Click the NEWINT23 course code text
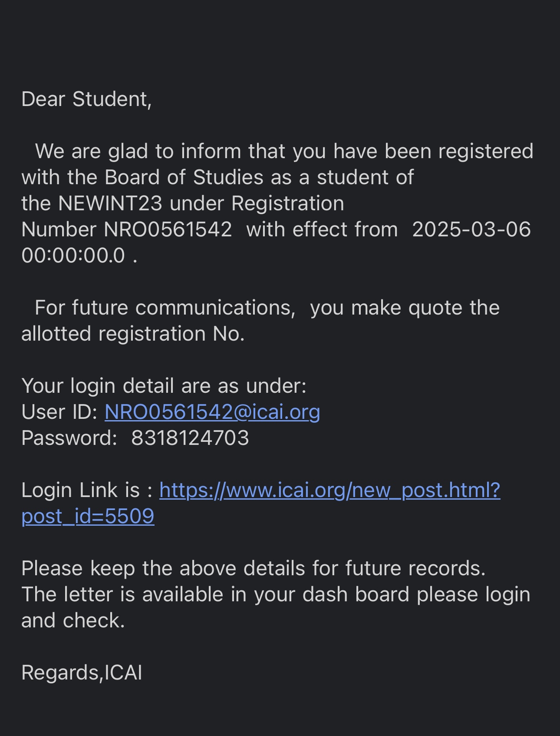Screen dimensions: 560x736 pos(110,203)
